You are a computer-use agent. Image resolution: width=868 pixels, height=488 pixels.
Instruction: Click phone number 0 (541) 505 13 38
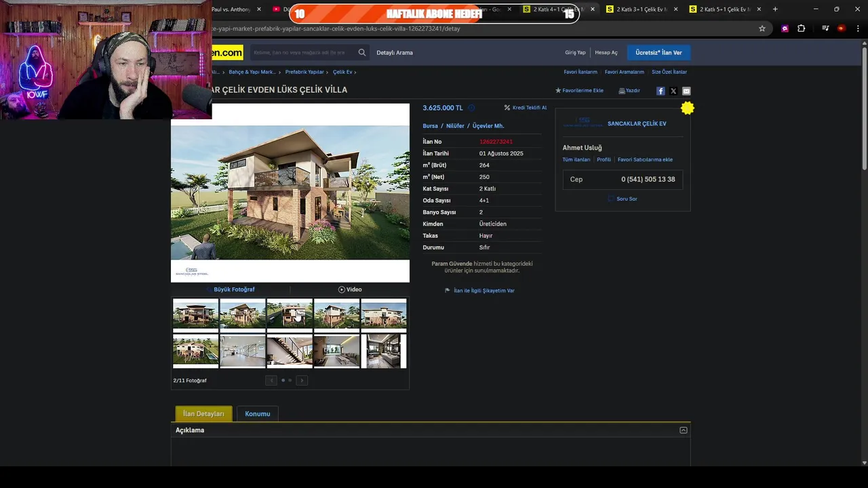pyautogui.click(x=648, y=179)
